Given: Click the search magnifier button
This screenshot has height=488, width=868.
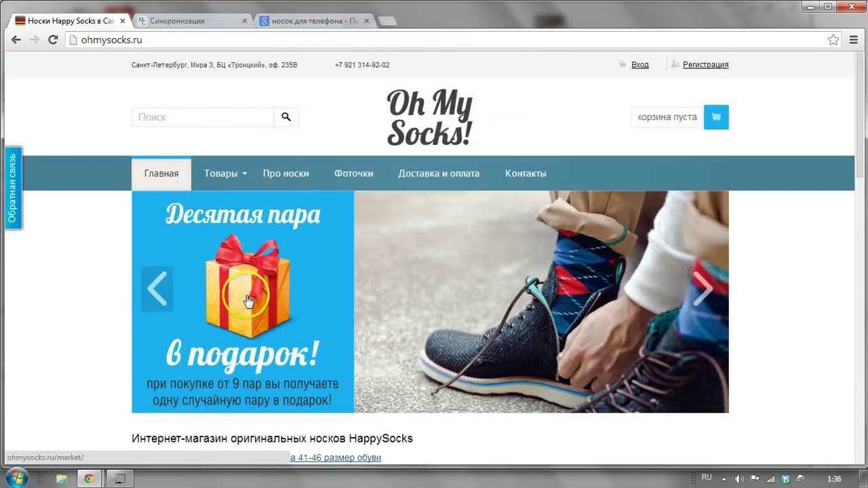Looking at the screenshot, I should tap(286, 117).
